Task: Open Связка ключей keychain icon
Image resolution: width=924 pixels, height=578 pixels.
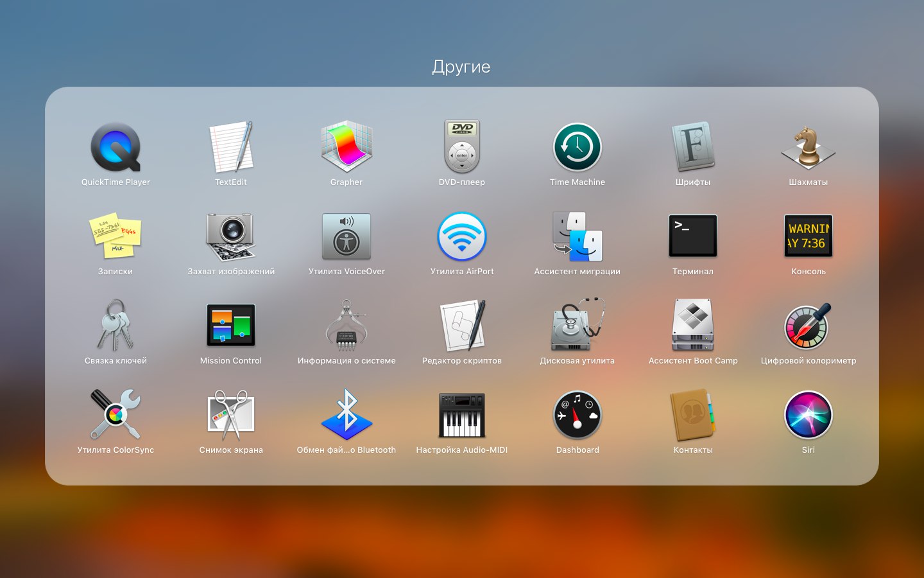Action: coord(116,325)
